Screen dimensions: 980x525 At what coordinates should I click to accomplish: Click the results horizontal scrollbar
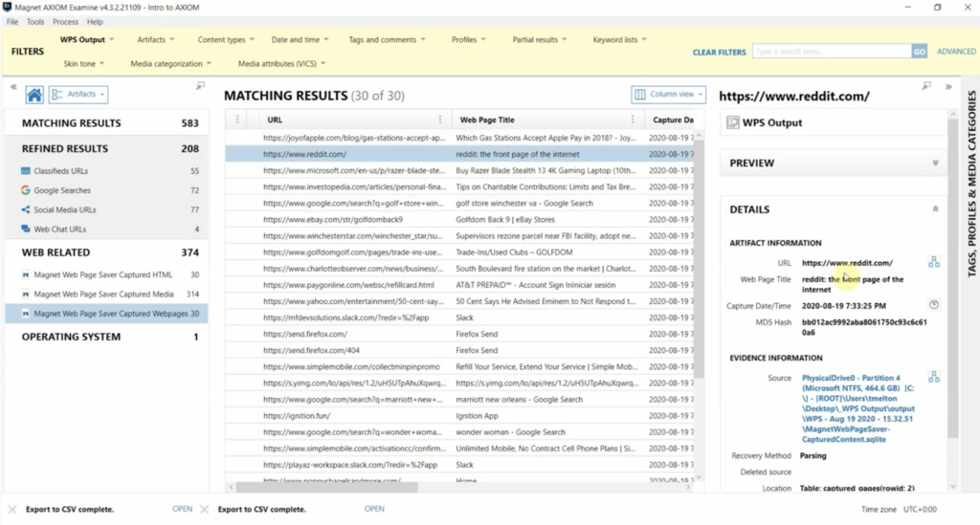327,487
